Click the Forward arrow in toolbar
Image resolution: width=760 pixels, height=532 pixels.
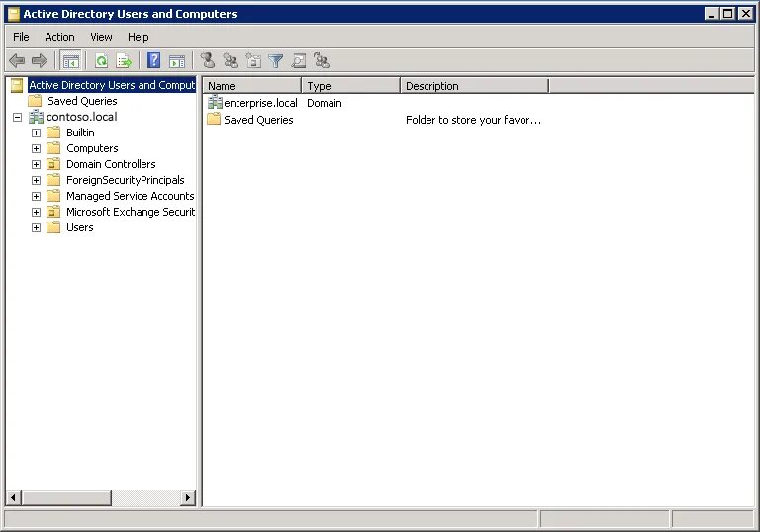coord(40,61)
